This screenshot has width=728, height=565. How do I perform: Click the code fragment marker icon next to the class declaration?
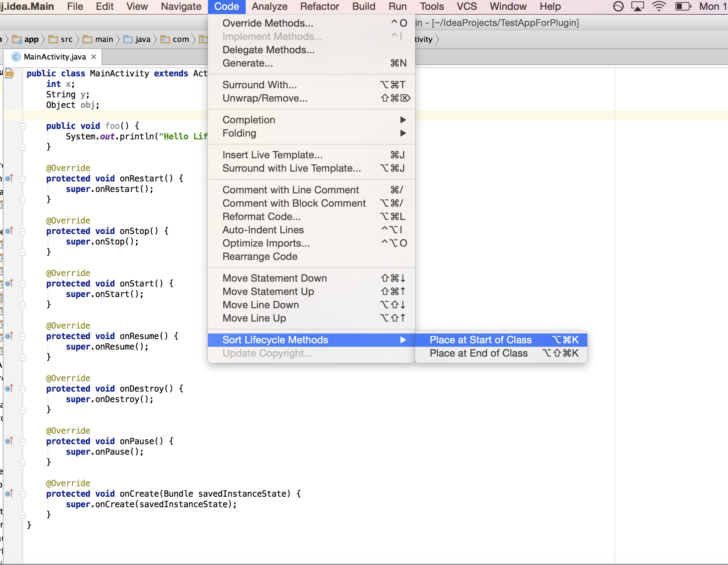pos(9,74)
